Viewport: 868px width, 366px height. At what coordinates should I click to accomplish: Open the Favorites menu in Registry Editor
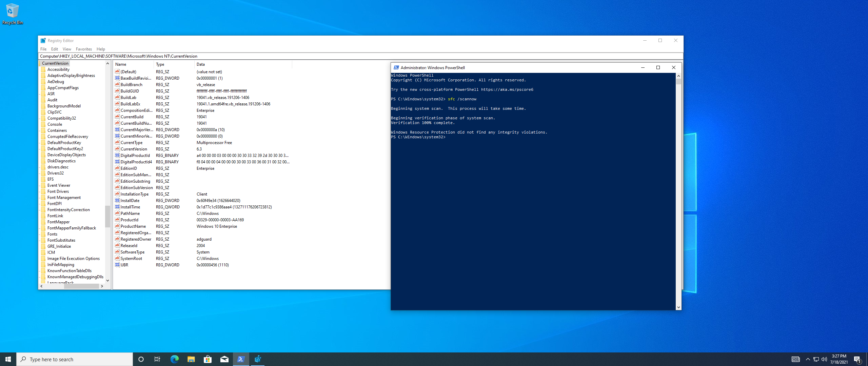[x=84, y=49]
